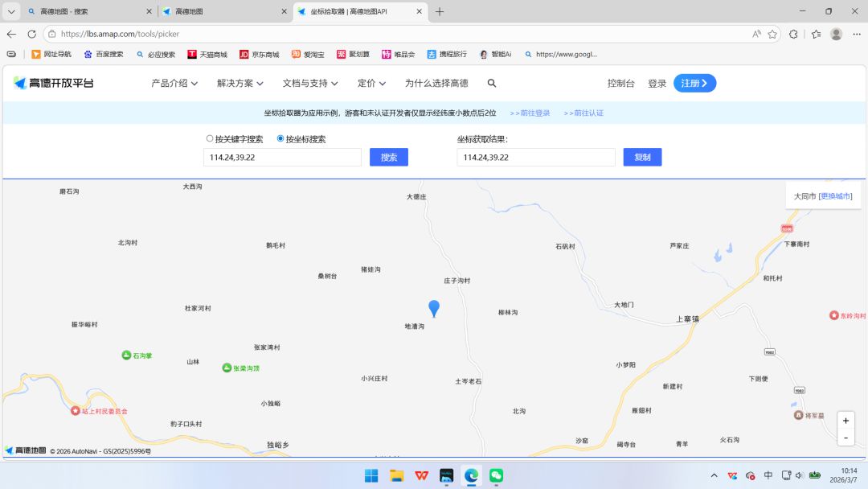Click the search magnifier icon in navbar
Screen dimensions: 868x489
pos(492,83)
